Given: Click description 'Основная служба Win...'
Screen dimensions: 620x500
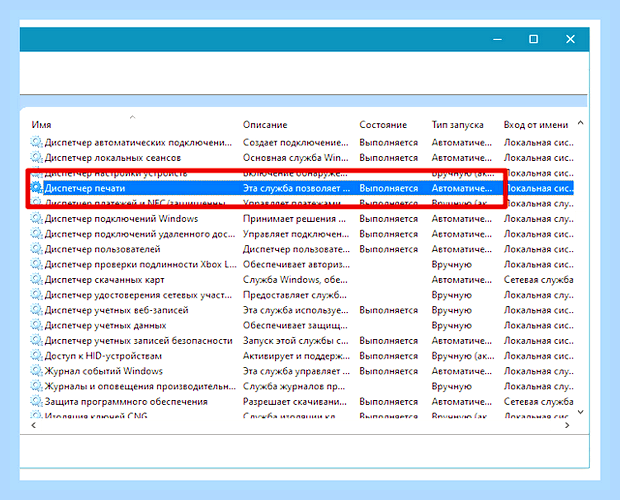Looking at the screenshot, I should 295,158.
